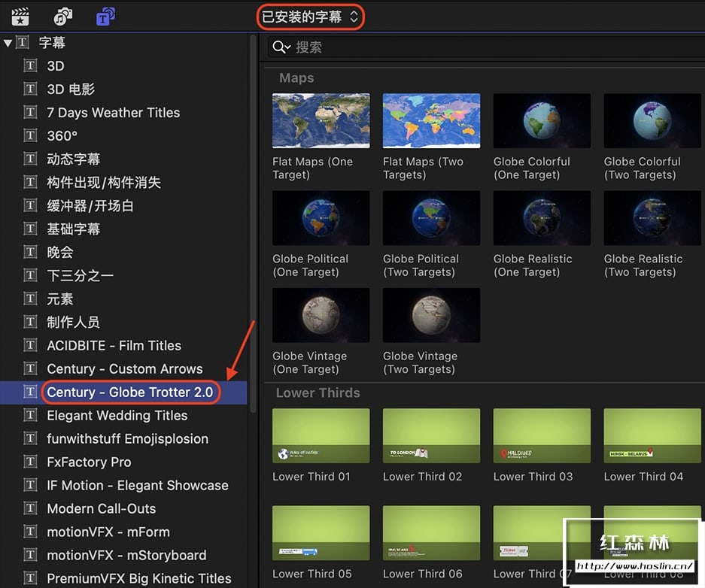This screenshot has height=588, width=705.
Task: Select motionVFX - mStoryboard in sidebar
Action: coord(126,556)
